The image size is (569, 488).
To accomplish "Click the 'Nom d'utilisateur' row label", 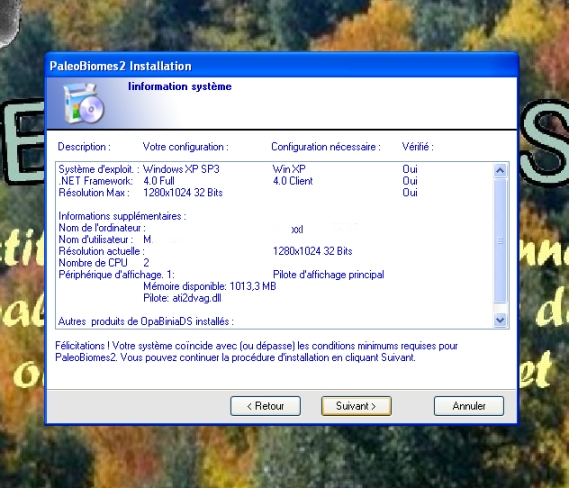I will (96, 239).
